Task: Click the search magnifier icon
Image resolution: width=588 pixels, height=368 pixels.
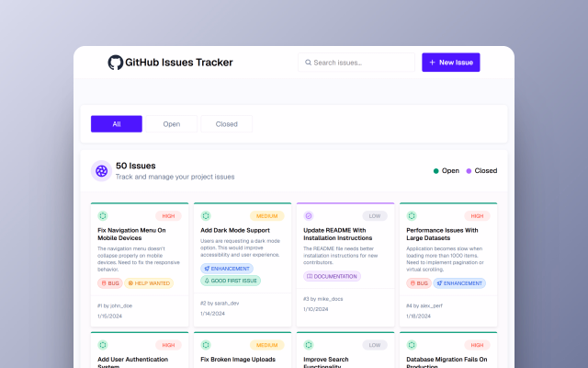Action: (309, 63)
